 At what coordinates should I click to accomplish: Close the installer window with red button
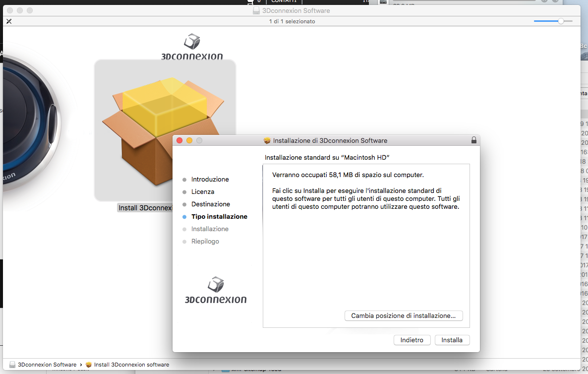(179, 140)
